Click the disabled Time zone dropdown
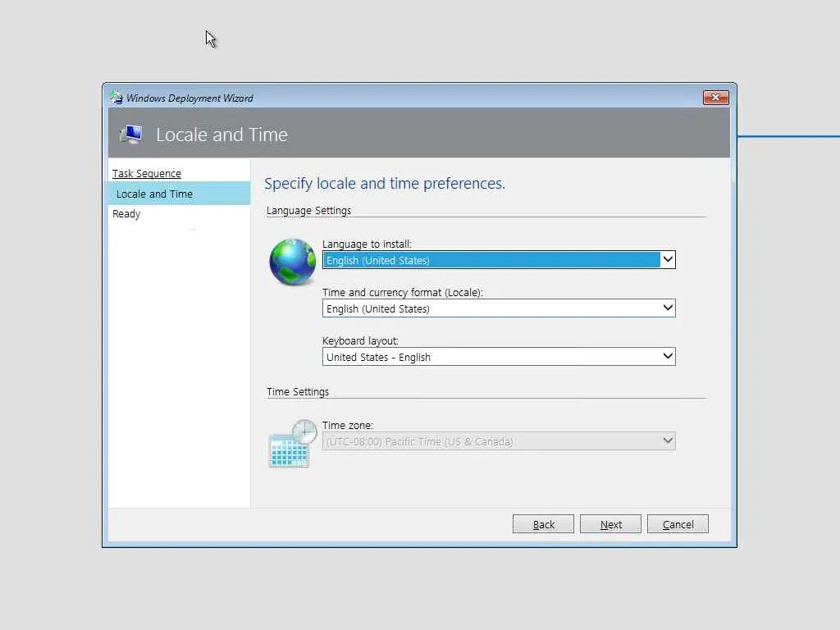Viewport: 840px width, 630px height. pos(499,441)
